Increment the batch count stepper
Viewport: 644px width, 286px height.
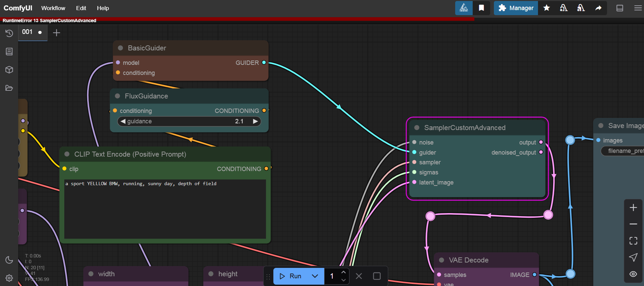343,273
